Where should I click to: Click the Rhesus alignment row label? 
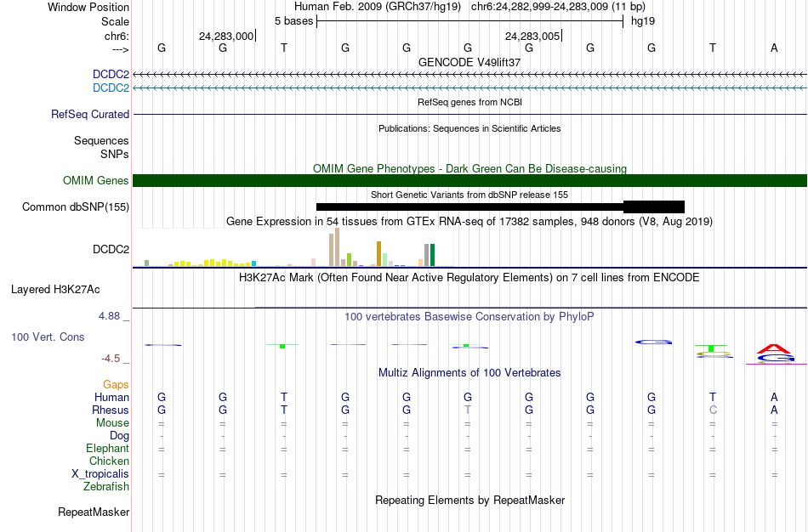tap(111, 410)
